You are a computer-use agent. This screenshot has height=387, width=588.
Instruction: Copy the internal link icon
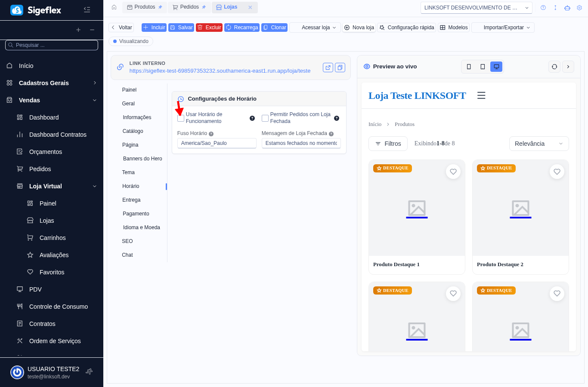coord(340,68)
